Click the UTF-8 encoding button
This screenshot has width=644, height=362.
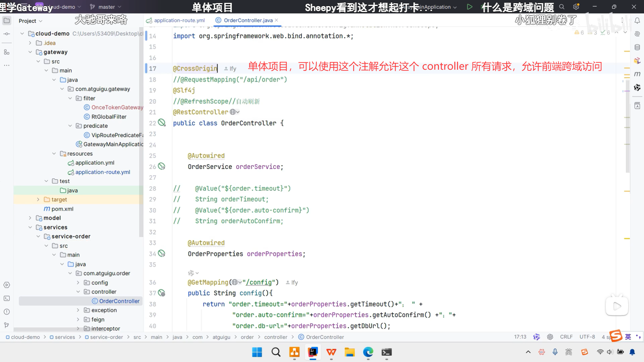pos(587,337)
